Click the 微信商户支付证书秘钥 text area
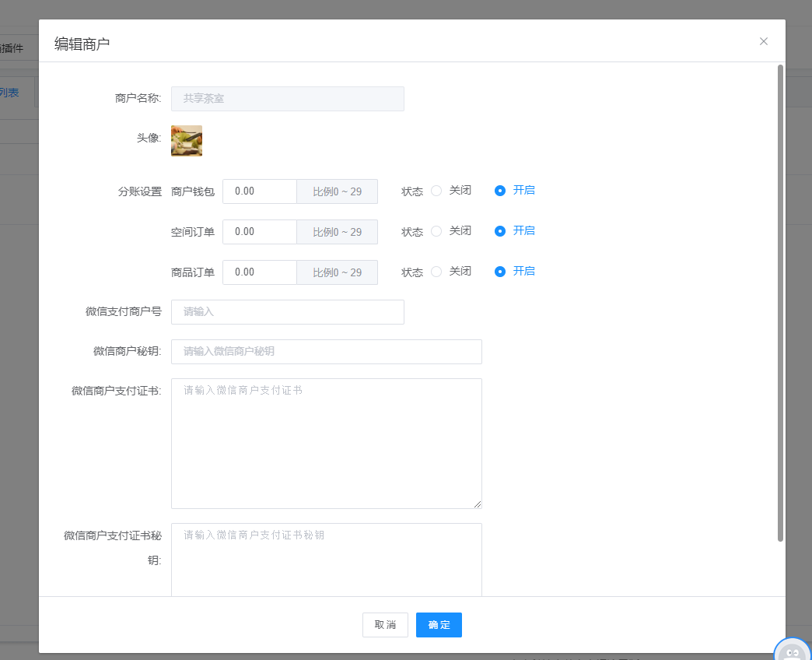 click(326, 559)
